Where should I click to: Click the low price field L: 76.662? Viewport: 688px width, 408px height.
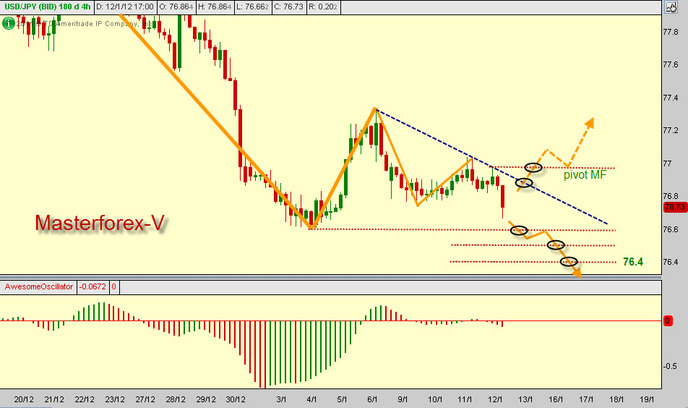point(252,7)
